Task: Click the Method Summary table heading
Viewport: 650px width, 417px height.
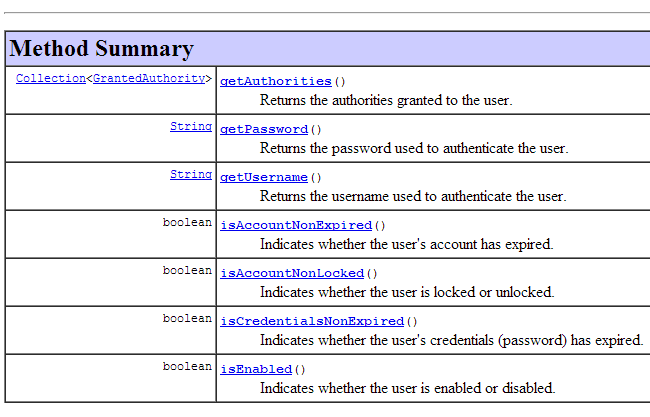Action: [102, 48]
